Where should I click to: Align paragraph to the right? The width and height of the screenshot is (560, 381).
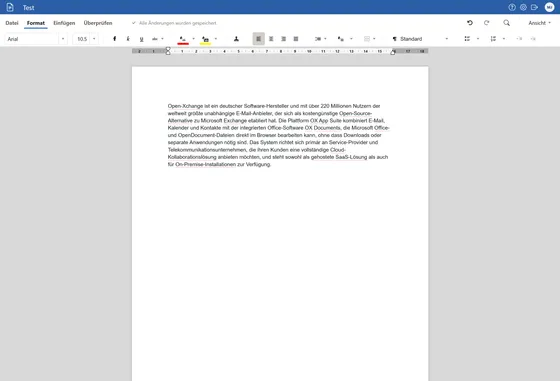[284, 39]
